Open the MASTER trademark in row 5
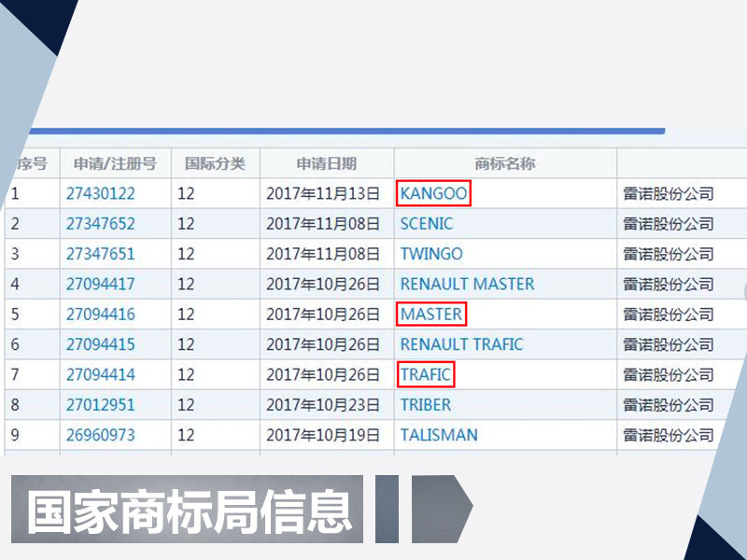The width and height of the screenshot is (747, 560). (431, 315)
